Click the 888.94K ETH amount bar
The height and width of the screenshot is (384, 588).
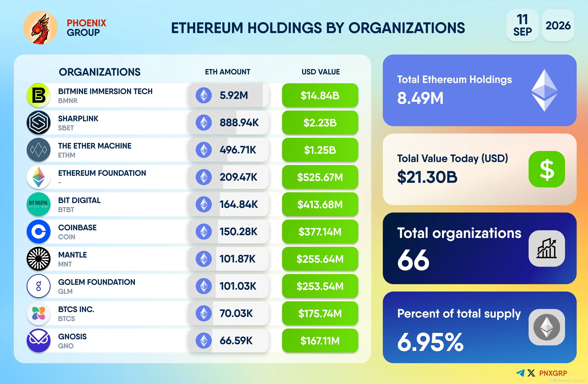228,122
